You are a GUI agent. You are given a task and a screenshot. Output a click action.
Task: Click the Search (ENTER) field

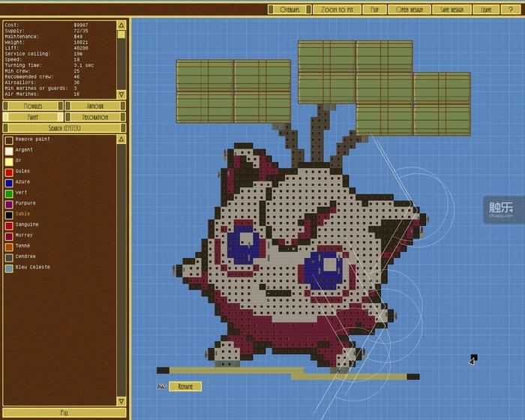(x=63, y=128)
